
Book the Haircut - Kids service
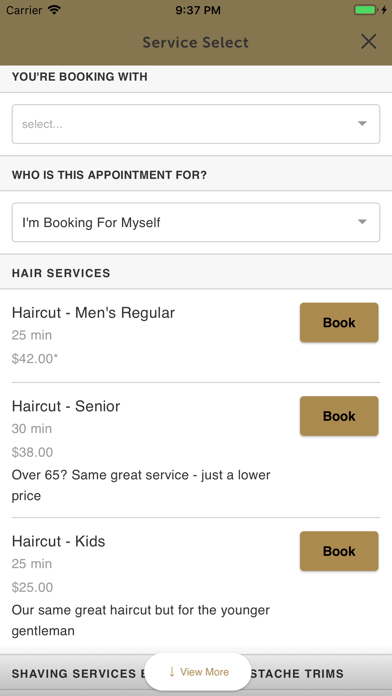tap(339, 551)
